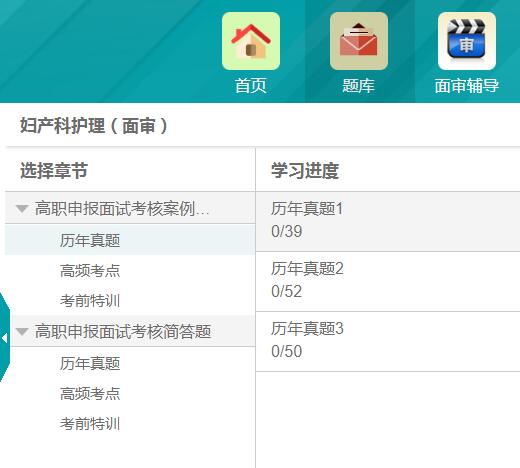Click the 首页 tab label
520x468 pixels.
[x=251, y=86]
